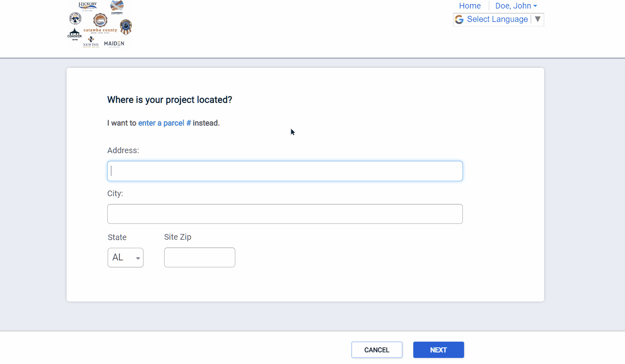Focus the Address text field

tap(285, 171)
